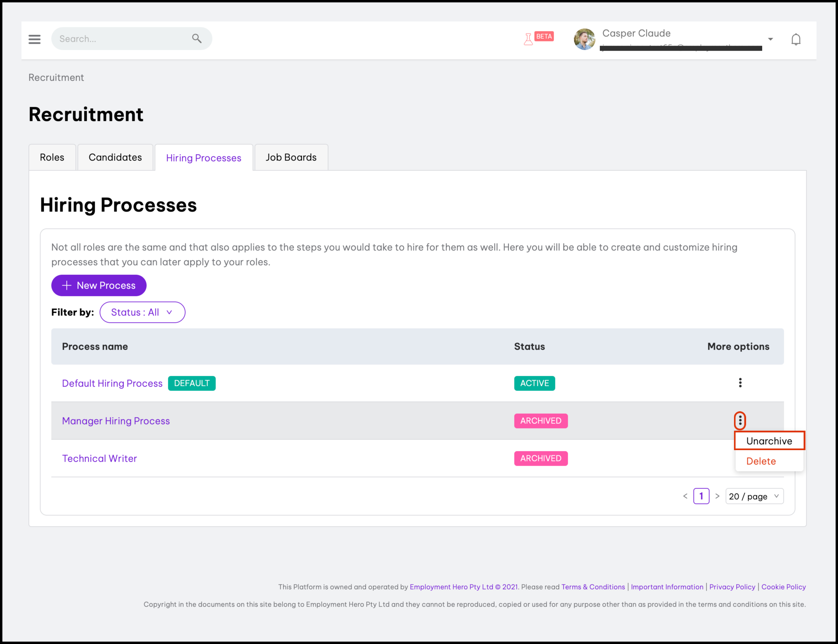Click the Privacy Policy footer link
Image resolution: width=838 pixels, height=644 pixels.
coord(732,587)
